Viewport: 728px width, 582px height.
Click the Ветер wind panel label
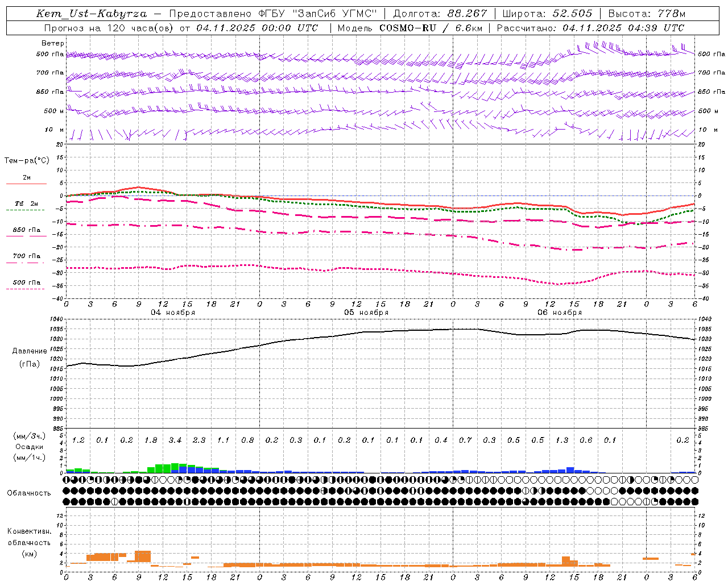(53, 43)
